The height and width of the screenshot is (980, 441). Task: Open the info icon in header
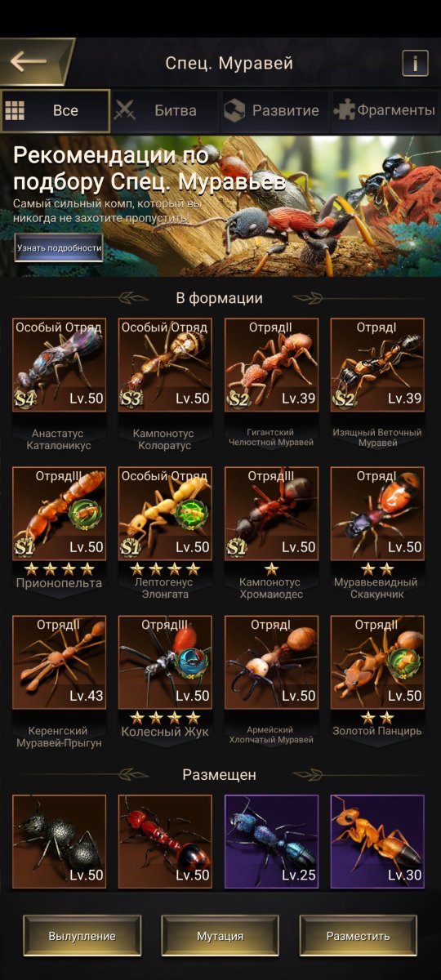(415, 63)
